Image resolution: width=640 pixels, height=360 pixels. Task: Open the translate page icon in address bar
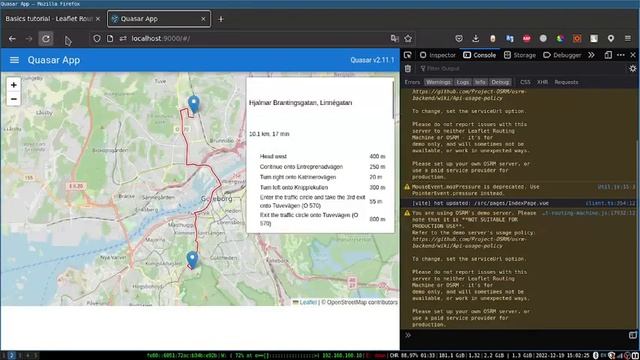[x=394, y=38]
